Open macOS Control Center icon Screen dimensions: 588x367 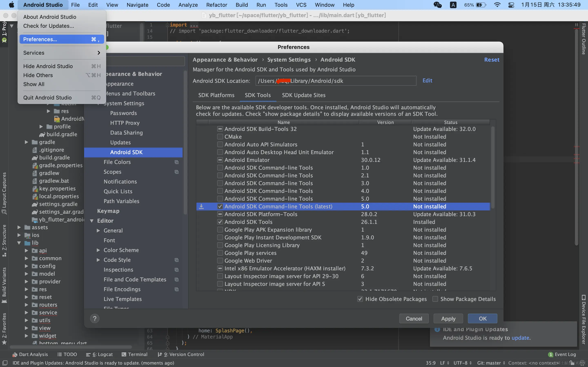click(511, 5)
